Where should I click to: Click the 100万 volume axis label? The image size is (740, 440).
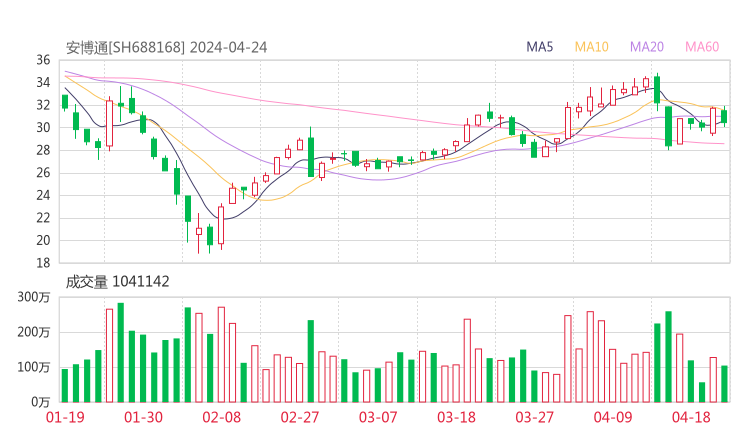coord(34,367)
